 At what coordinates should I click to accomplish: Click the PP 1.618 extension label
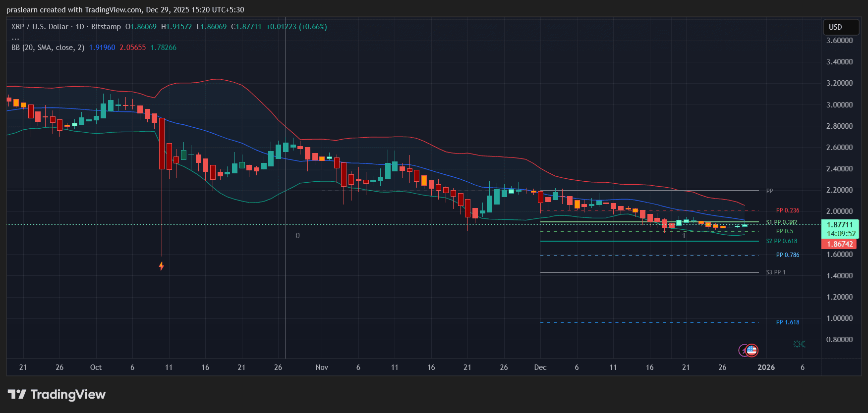pyautogui.click(x=787, y=322)
